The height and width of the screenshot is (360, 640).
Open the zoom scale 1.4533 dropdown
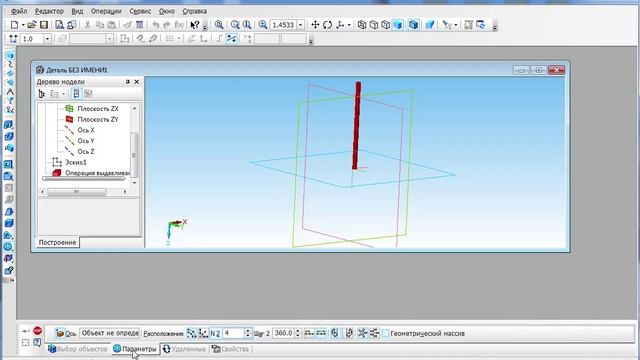300,25
